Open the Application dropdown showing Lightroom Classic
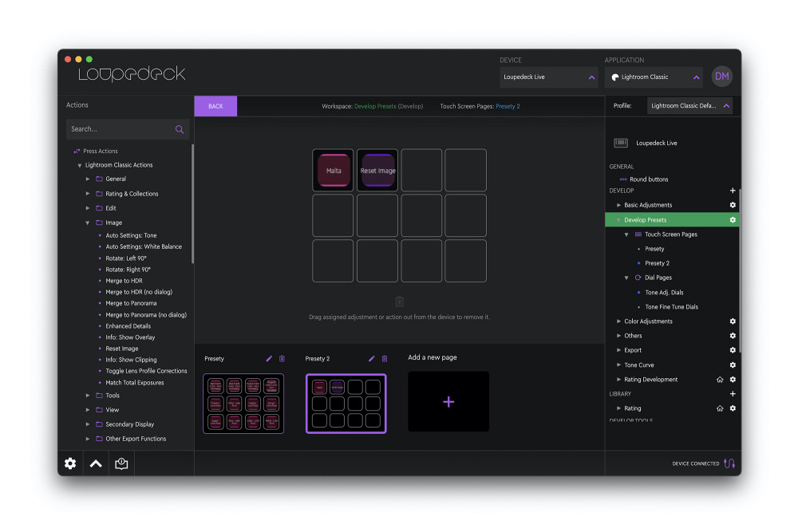Image resolution: width=798 pixels, height=532 pixels. 654,77
